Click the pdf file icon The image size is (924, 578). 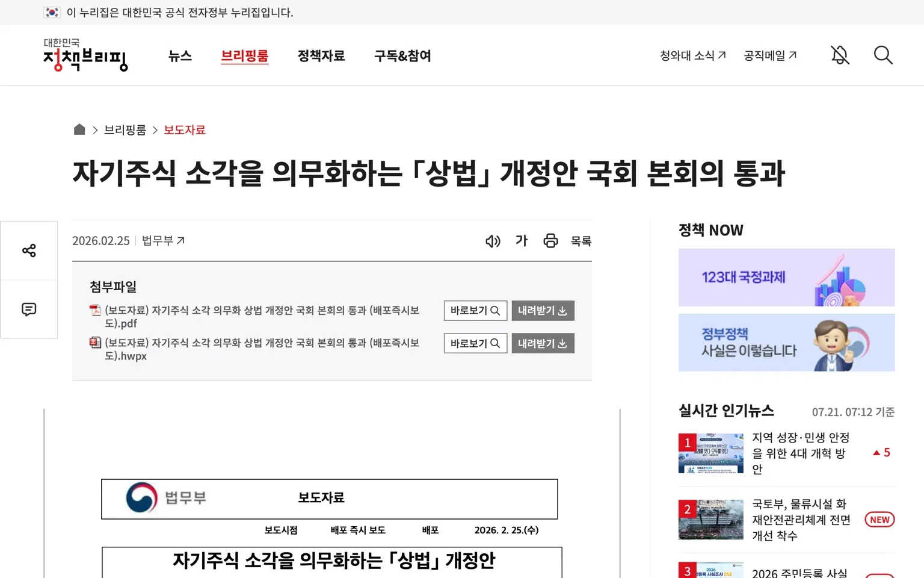tap(95, 310)
